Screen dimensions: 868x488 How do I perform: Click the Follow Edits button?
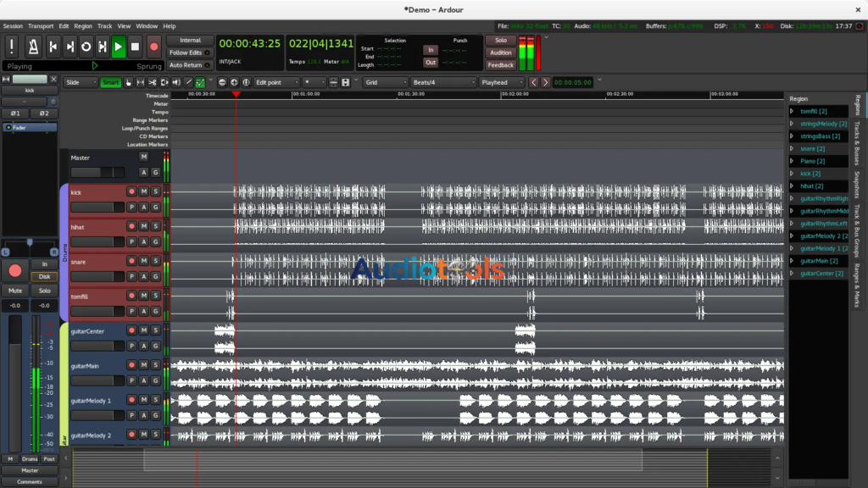(190, 53)
